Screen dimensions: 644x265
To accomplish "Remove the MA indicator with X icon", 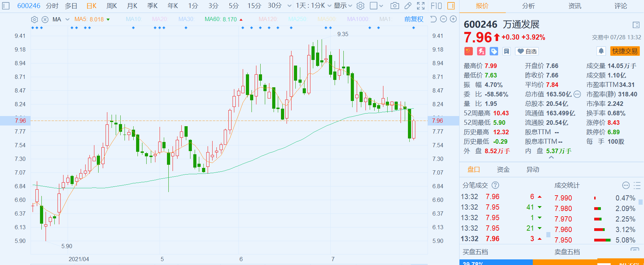I will (x=45, y=20).
